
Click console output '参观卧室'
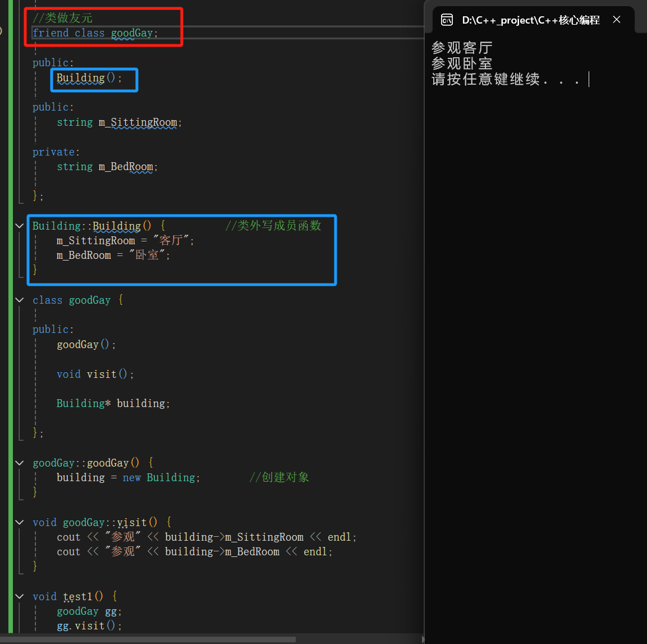[x=462, y=63]
